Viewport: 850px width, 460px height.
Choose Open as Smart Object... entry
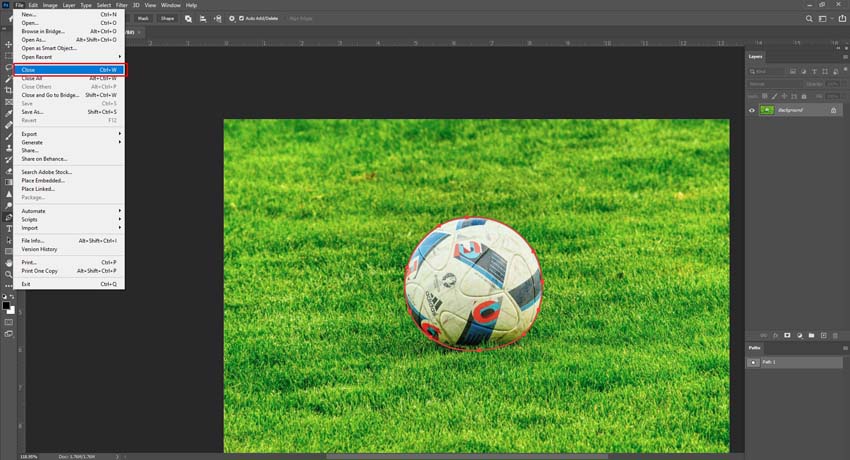[69, 48]
